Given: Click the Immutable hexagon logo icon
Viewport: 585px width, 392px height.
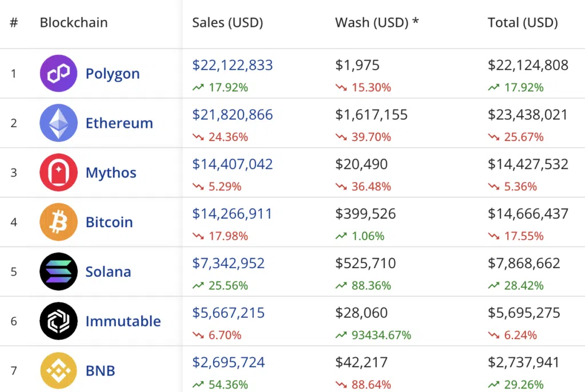Looking at the screenshot, I should click(58, 321).
